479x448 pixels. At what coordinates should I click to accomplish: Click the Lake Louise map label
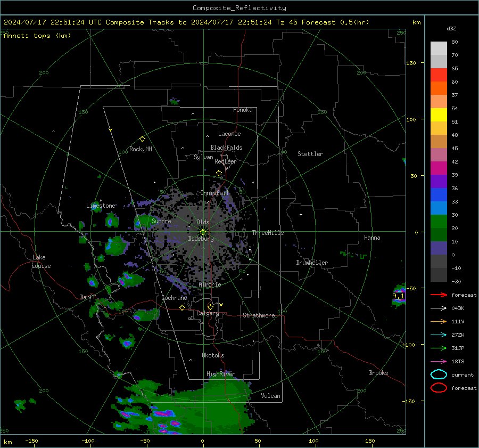(x=41, y=262)
